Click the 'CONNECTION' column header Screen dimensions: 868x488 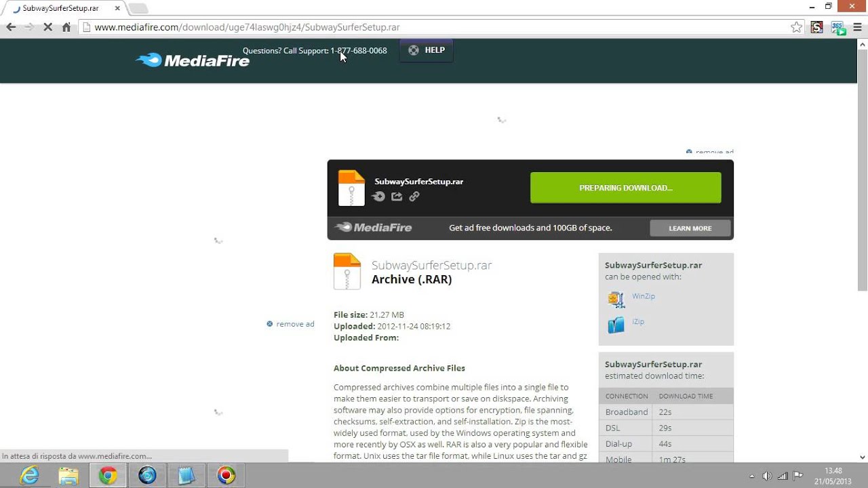click(x=627, y=396)
